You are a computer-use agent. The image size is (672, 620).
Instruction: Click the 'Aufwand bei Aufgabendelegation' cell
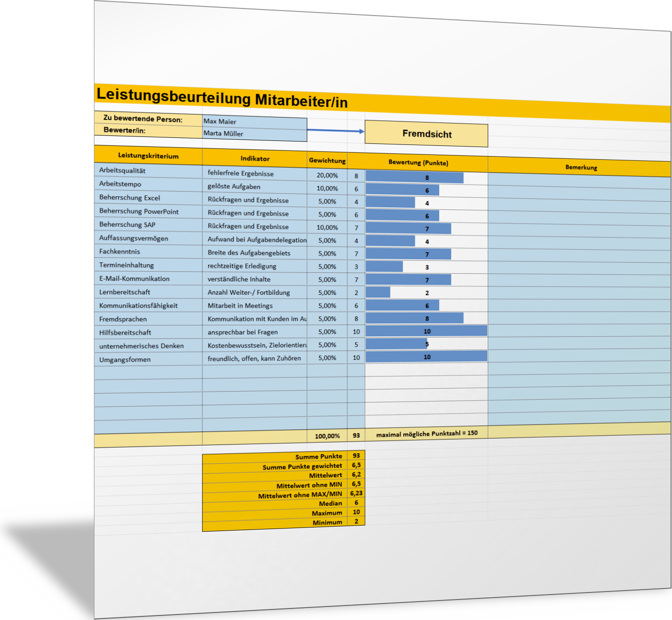tap(255, 240)
